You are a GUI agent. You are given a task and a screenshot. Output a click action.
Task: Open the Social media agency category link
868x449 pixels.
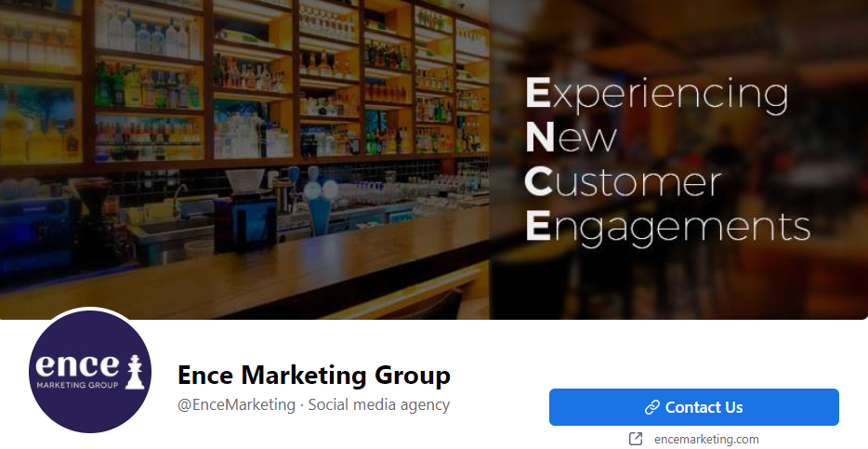click(x=378, y=404)
